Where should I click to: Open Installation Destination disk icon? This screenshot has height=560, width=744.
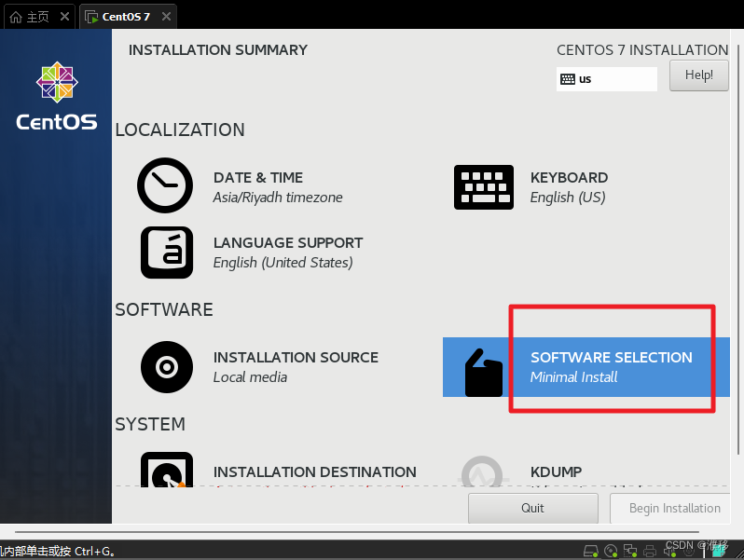coord(167,470)
